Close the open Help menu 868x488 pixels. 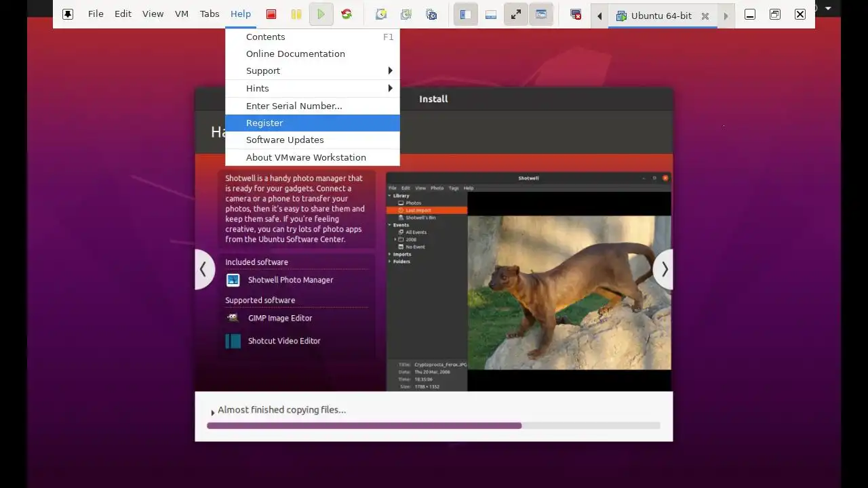coord(241,14)
